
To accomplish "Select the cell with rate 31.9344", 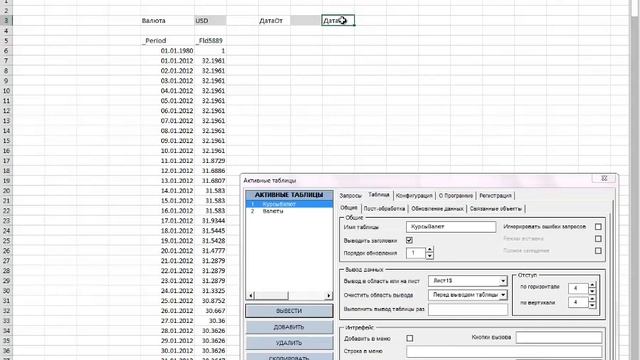I will [x=210, y=221].
